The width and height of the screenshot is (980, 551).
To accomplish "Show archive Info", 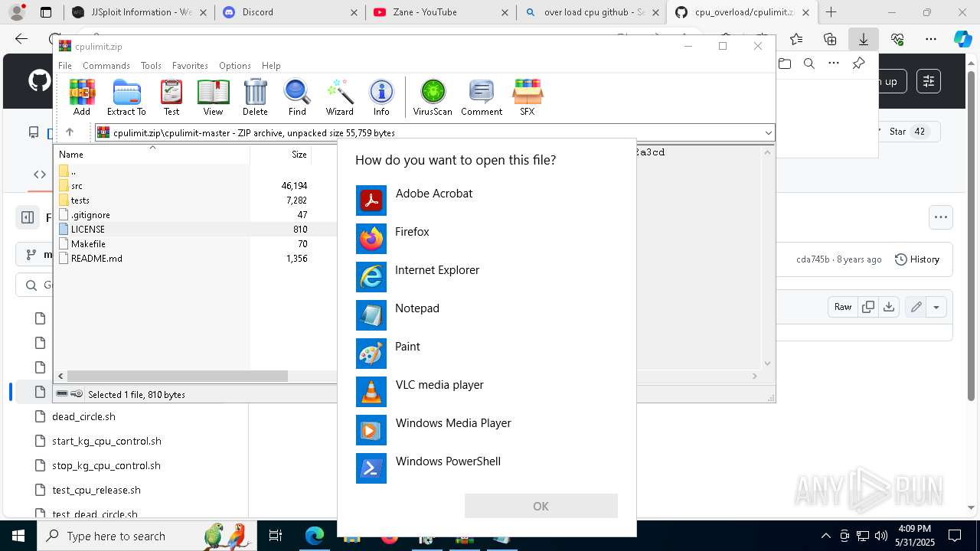I will 381,97.
